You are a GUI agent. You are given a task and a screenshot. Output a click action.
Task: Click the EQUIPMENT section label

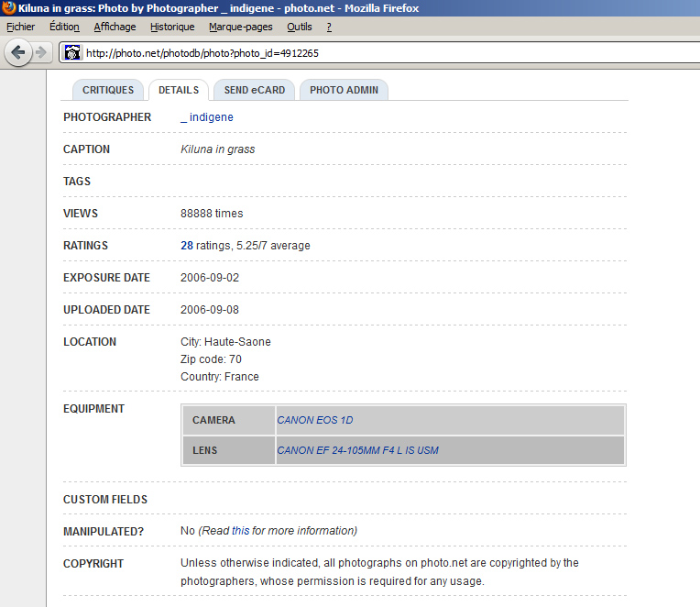tap(93, 409)
